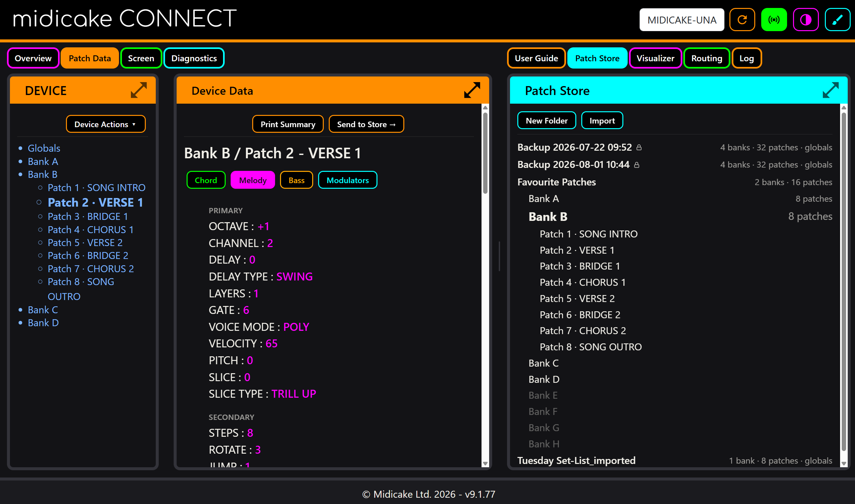Open the Device Actions dropdown
The height and width of the screenshot is (504, 855).
tap(106, 124)
